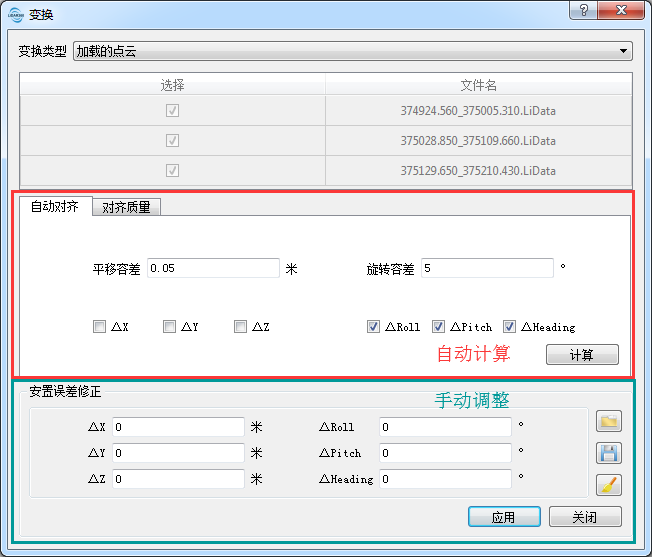The image size is (652, 557).
Task: Click the help question mark button
Action: click(583, 10)
